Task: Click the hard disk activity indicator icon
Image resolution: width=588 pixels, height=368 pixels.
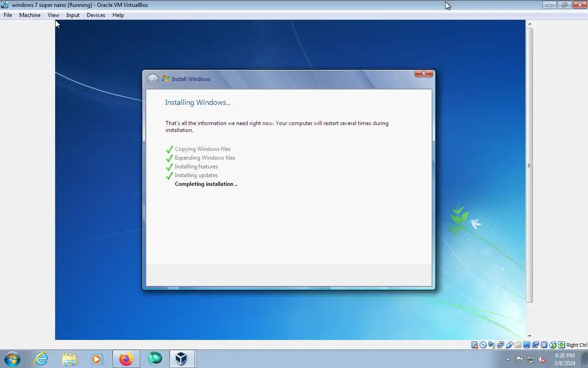Action: pos(475,345)
